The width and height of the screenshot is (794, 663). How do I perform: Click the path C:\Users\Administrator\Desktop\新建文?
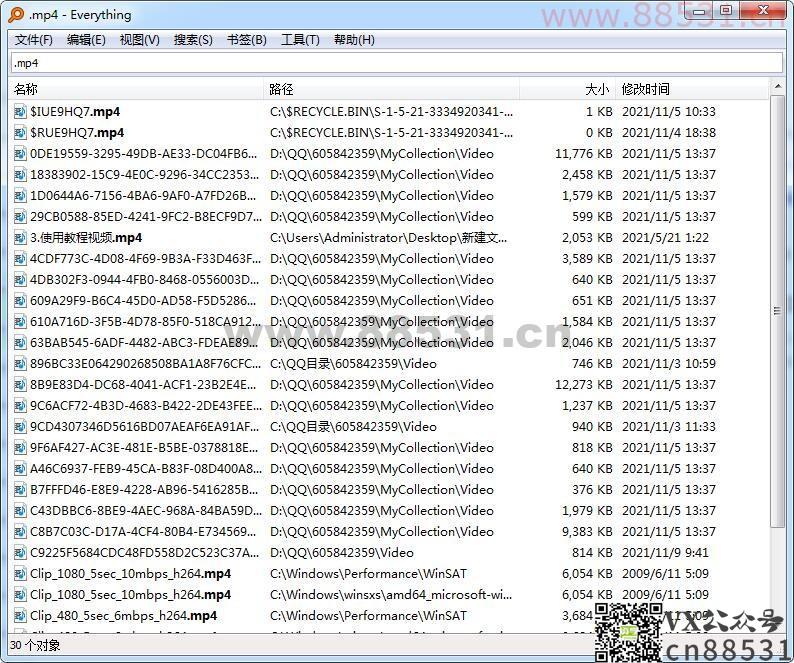[388, 238]
